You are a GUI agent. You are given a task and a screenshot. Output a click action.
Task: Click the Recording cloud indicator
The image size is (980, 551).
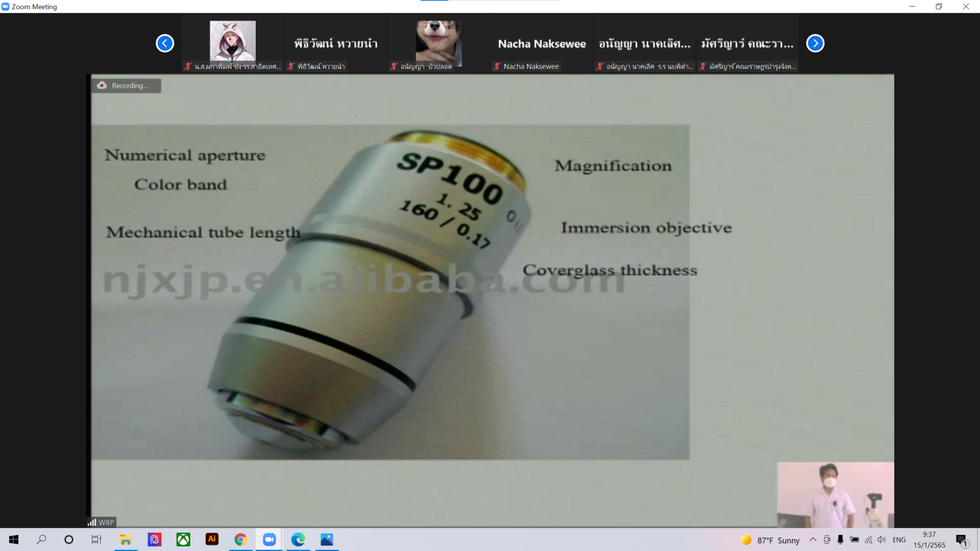[x=102, y=85]
